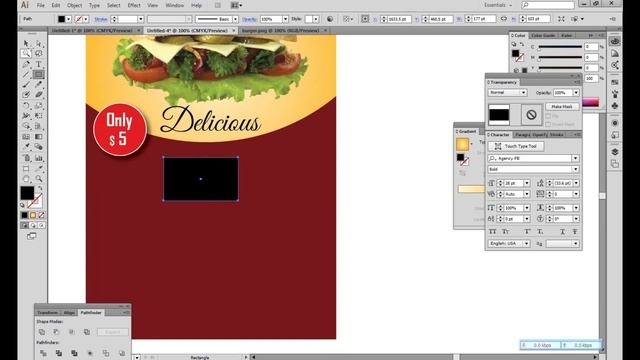The height and width of the screenshot is (360, 640).
Task: Select the Paintbrush tool
Action: tap(26, 84)
